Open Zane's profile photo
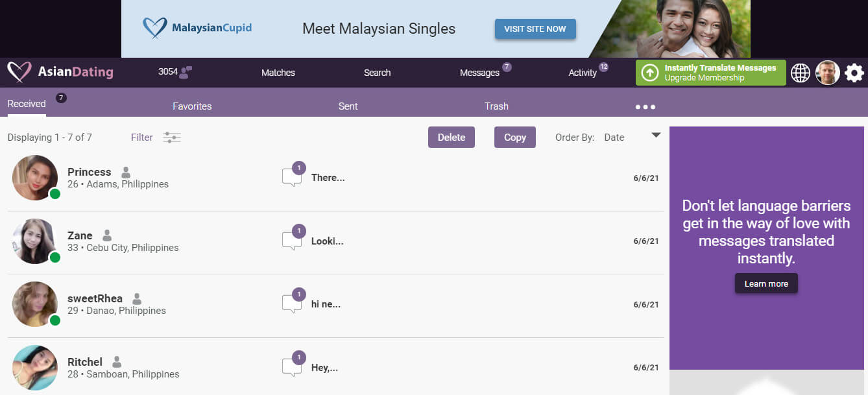 pyautogui.click(x=35, y=241)
